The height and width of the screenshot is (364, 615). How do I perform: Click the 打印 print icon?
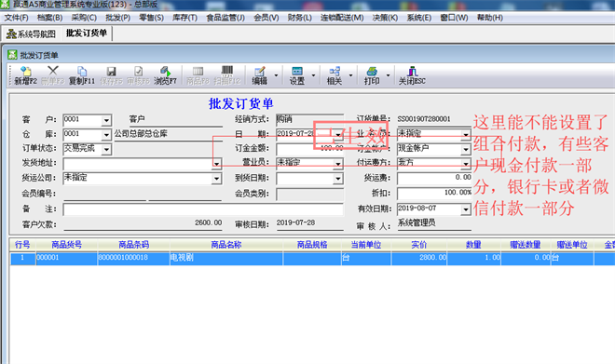tap(372, 75)
